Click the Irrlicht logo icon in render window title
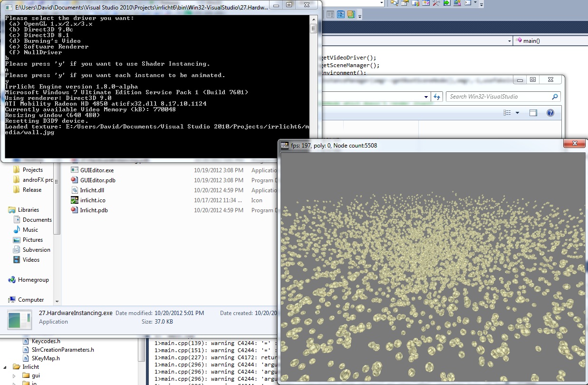Viewport: 588px width, 385px height. (284, 145)
